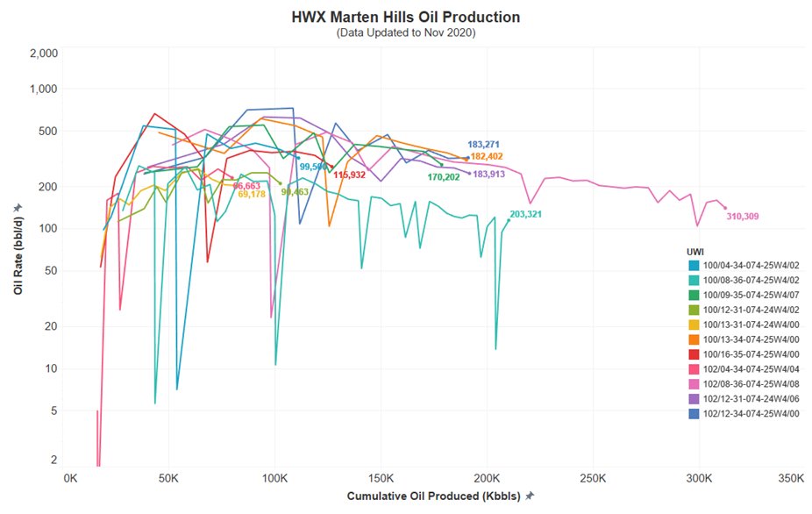Screen dimensions: 812x514
Task: Select the 203,321 endpoint label
Action: tap(527, 213)
